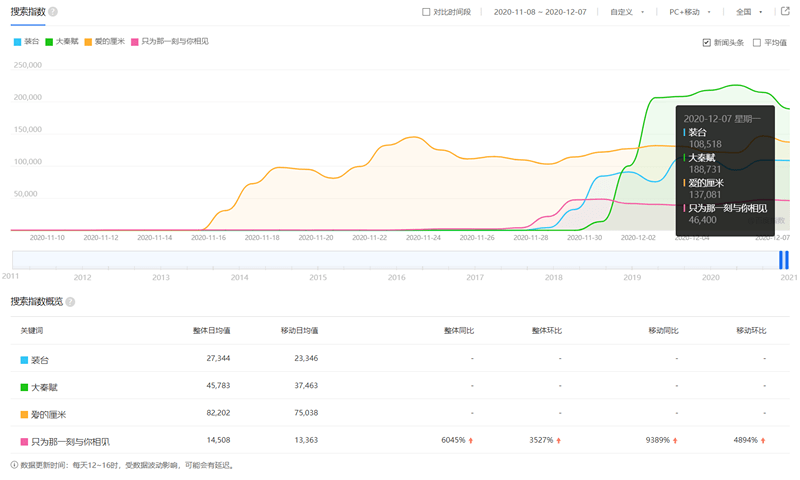
Task: Click 2020-11-30 label on chart x-axis
Action: pos(584,238)
